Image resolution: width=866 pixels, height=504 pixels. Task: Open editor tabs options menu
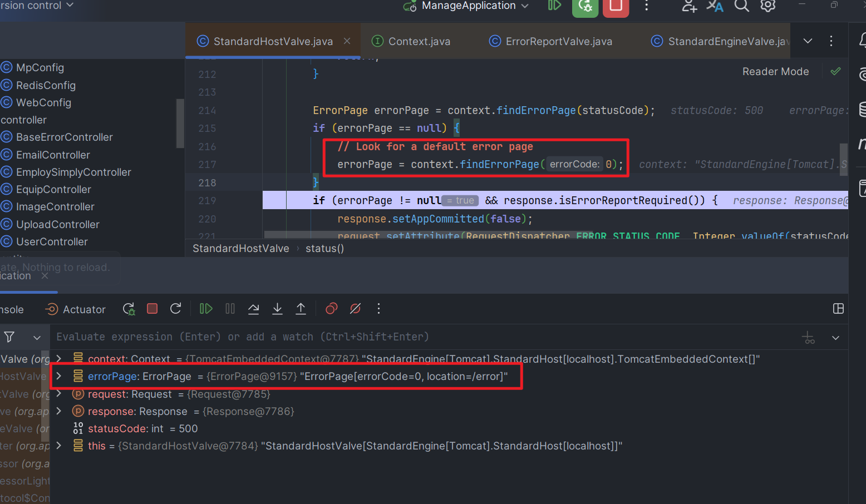coord(831,41)
